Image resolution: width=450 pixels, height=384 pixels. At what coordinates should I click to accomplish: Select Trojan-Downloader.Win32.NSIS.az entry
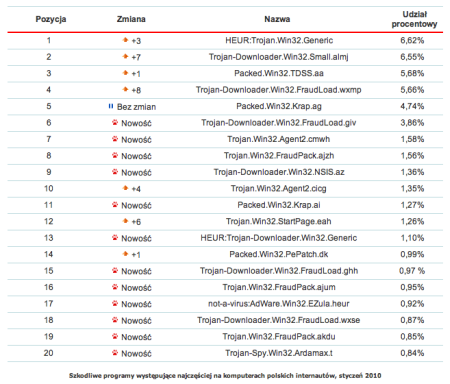[279, 172]
